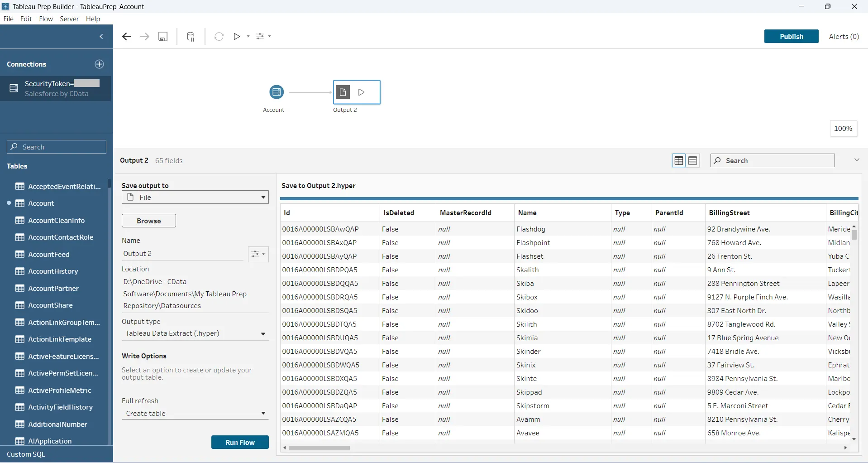The width and height of the screenshot is (868, 463).
Task: Switch to the data grid view
Action: (x=678, y=161)
